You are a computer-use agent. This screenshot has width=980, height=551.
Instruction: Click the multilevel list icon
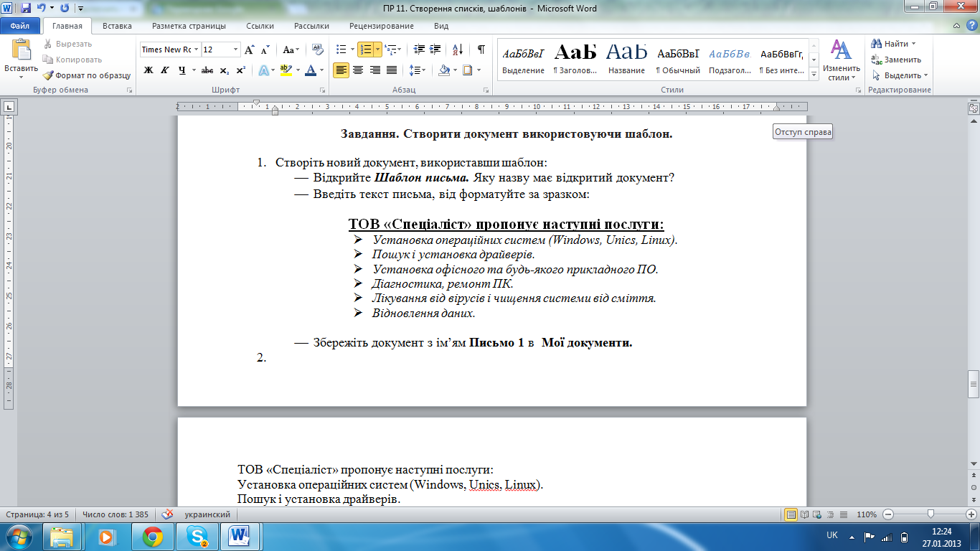[390, 50]
